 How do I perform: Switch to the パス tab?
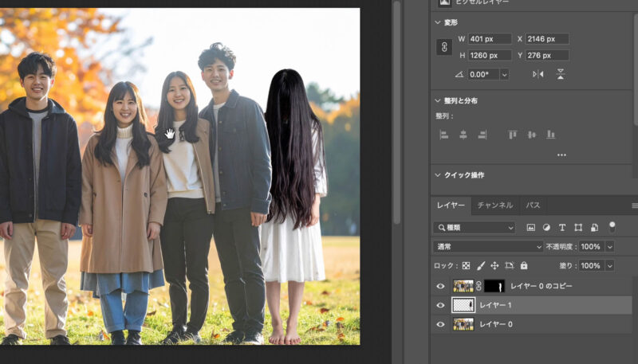tap(533, 205)
